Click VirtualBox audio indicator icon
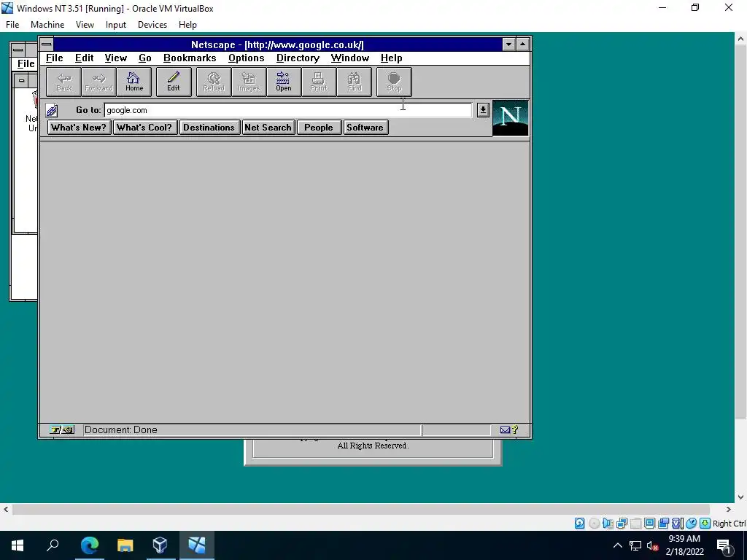Screen dimensions: 747x560 coord(608,524)
